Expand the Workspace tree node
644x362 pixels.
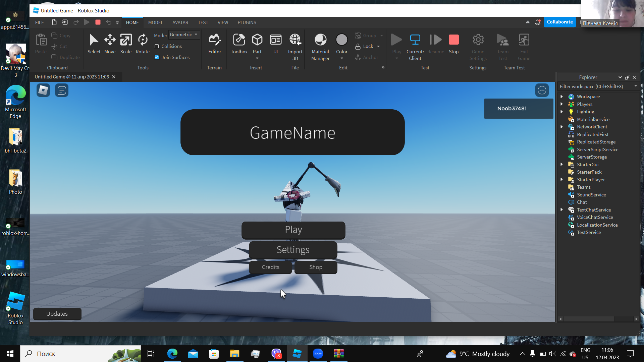click(x=561, y=97)
